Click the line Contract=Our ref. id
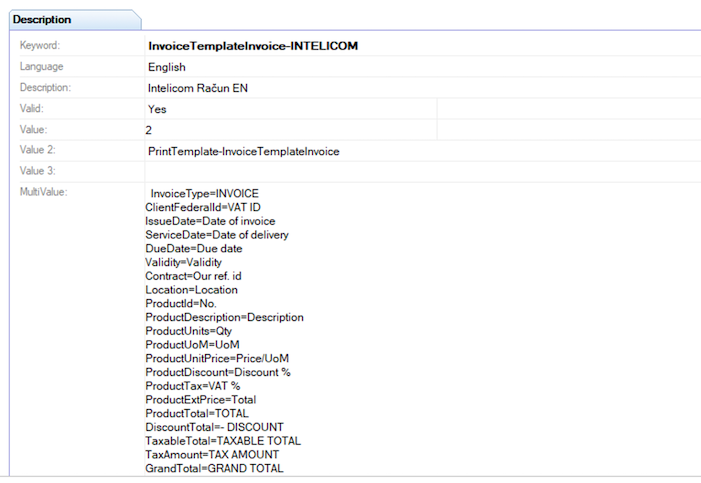701x483 pixels. [x=193, y=276]
